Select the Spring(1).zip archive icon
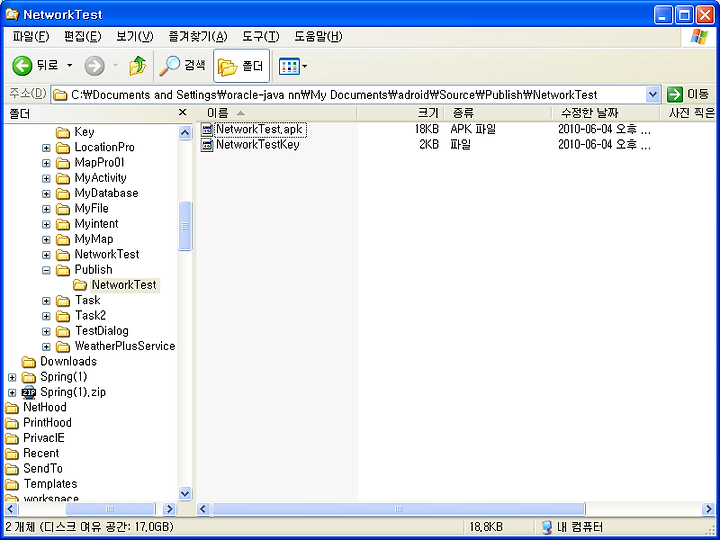This screenshot has height=540, width=720. coord(28,392)
